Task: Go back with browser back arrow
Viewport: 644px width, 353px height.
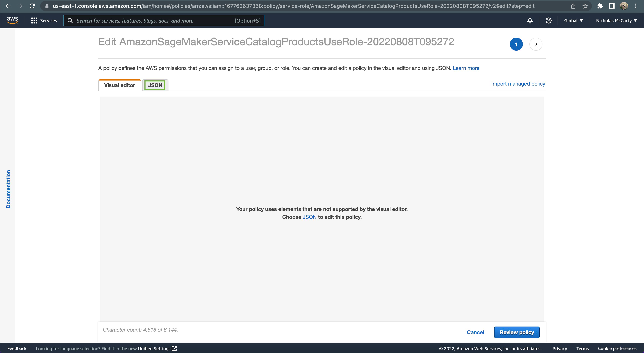Action: [x=8, y=6]
